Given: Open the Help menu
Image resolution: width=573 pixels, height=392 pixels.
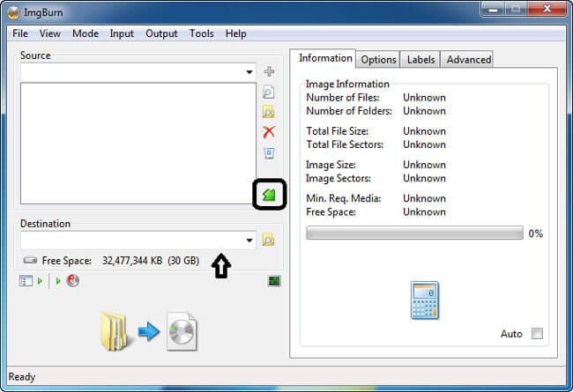Looking at the screenshot, I should [235, 33].
